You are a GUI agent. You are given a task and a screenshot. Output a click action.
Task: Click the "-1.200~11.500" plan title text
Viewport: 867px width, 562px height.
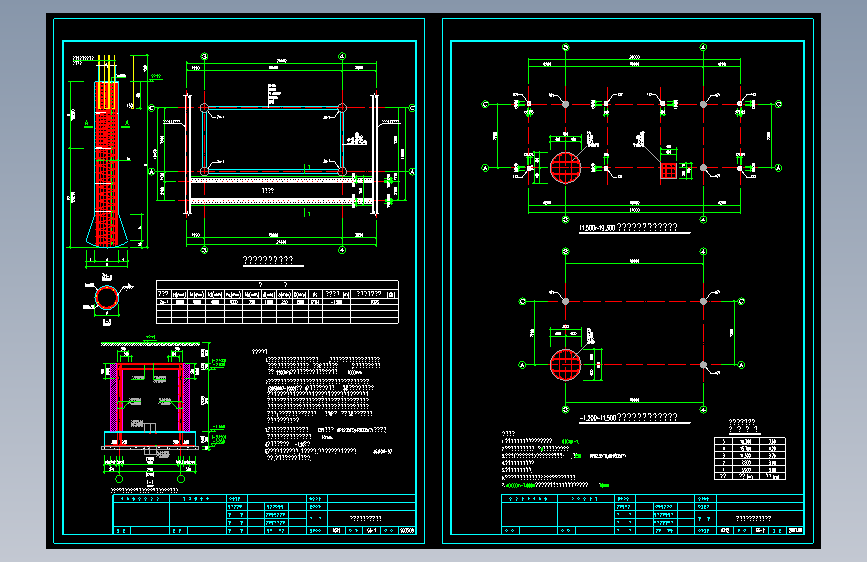pyautogui.click(x=629, y=417)
